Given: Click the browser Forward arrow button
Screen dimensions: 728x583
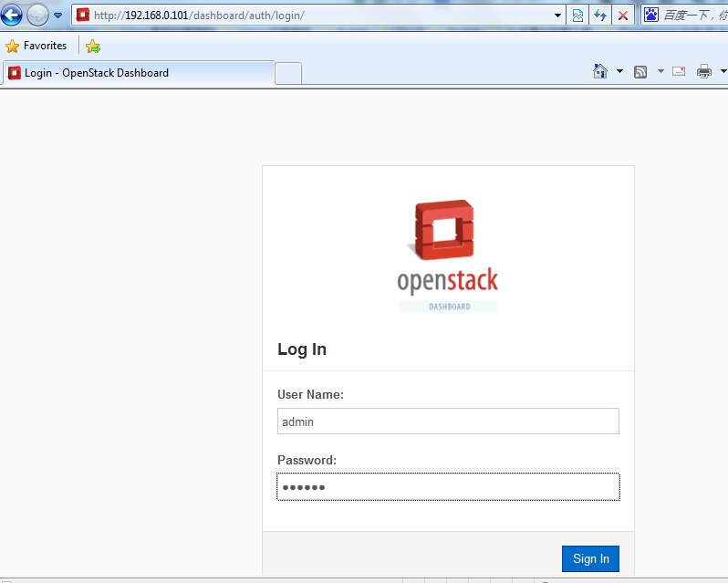Looking at the screenshot, I should tap(37, 15).
